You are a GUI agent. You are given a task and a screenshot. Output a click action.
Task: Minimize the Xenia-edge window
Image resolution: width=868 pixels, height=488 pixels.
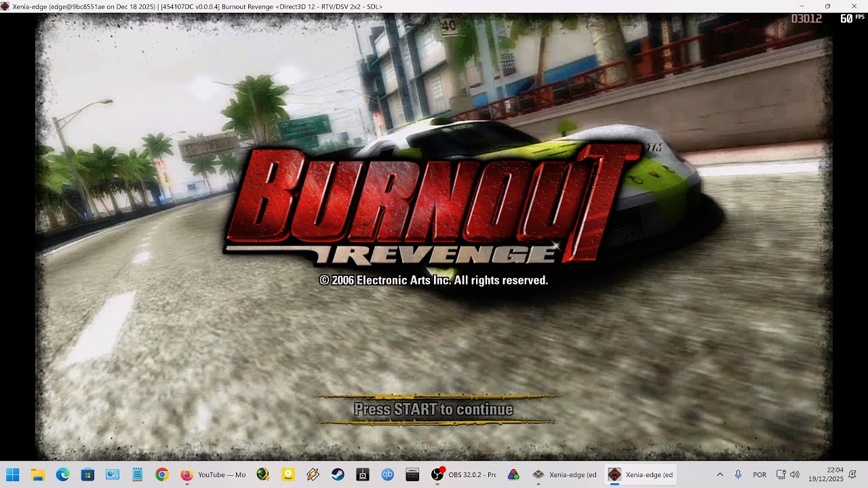point(802,6)
